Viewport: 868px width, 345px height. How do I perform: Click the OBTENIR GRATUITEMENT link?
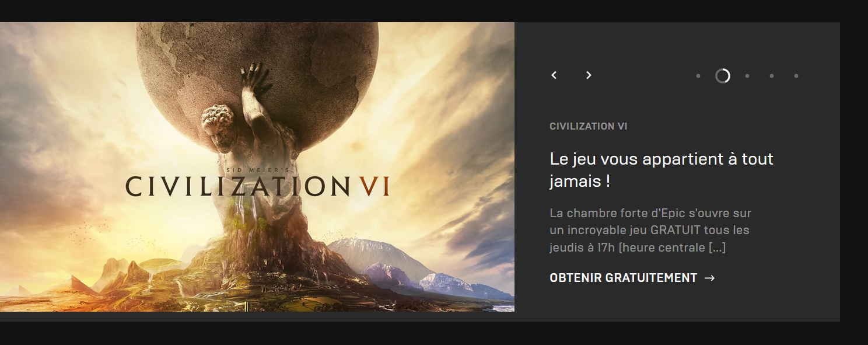click(x=632, y=278)
